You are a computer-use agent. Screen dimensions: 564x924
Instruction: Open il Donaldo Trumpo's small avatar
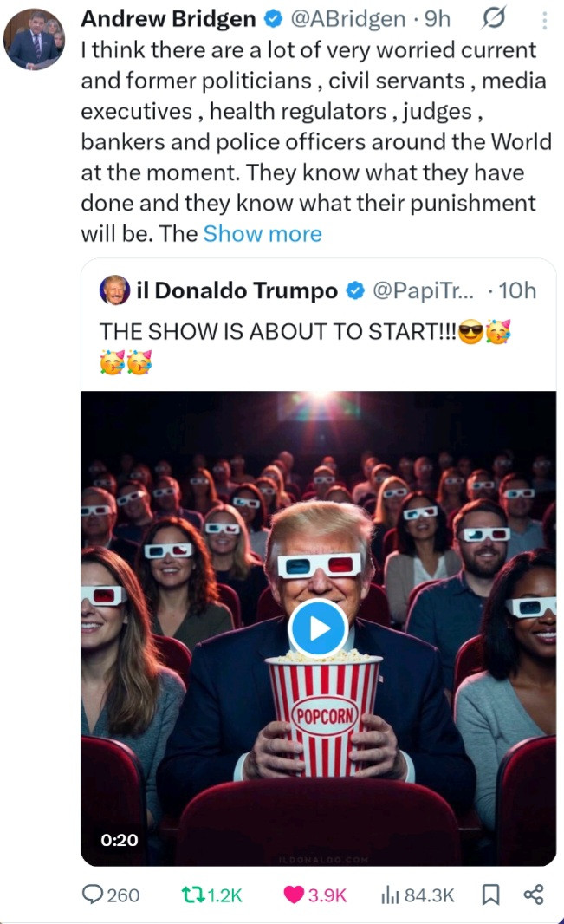[x=113, y=290]
